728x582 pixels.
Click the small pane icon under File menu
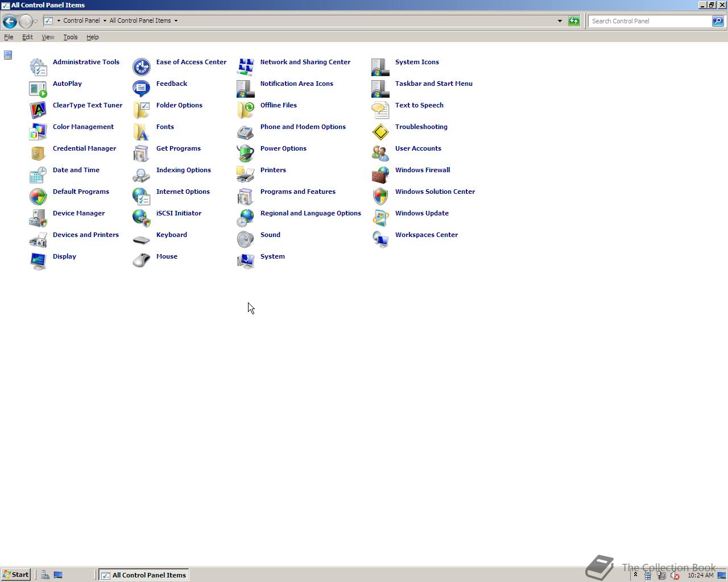click(x=7, y=55)
